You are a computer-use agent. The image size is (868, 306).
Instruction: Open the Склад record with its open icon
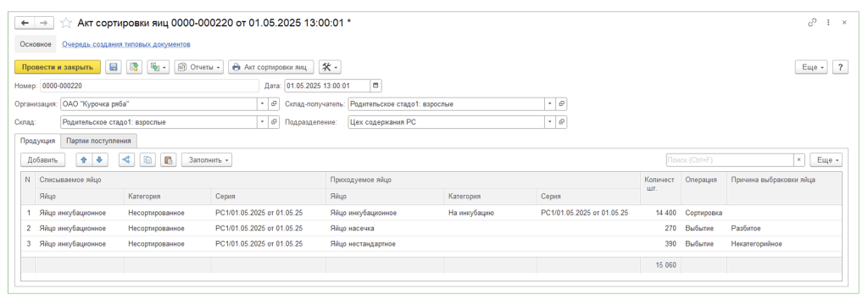coord(274,122)
